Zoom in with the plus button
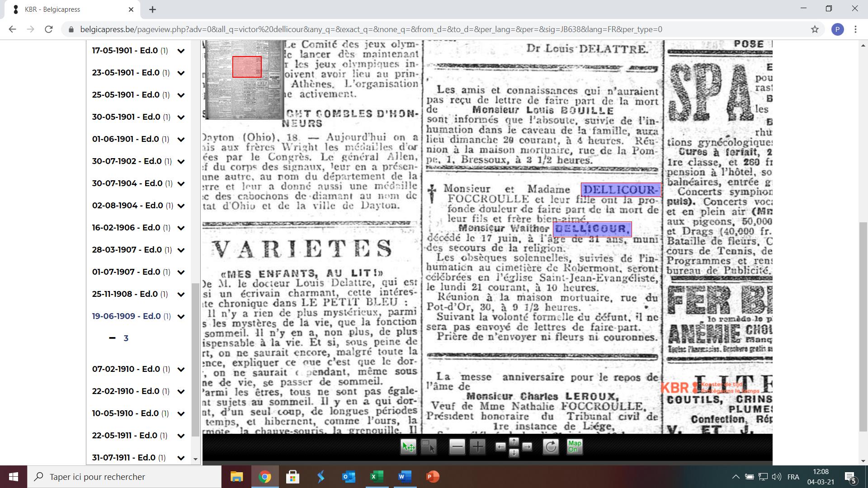This screenshot has width=868, height=488. (x=477, y=447)
